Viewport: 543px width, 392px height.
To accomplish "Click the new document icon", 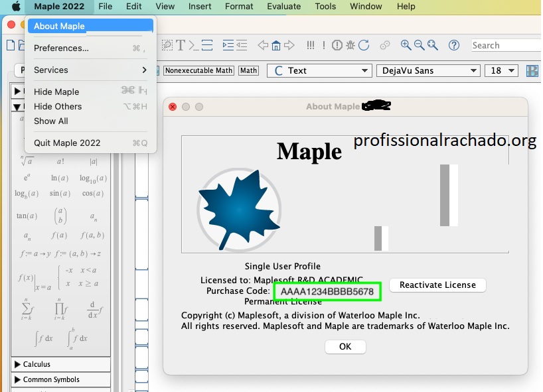I will pyautogui.click(x=11, y=45).
